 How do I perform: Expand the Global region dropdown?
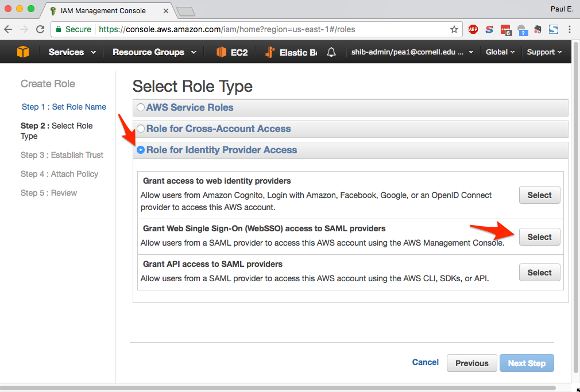(x=500, y=52)
